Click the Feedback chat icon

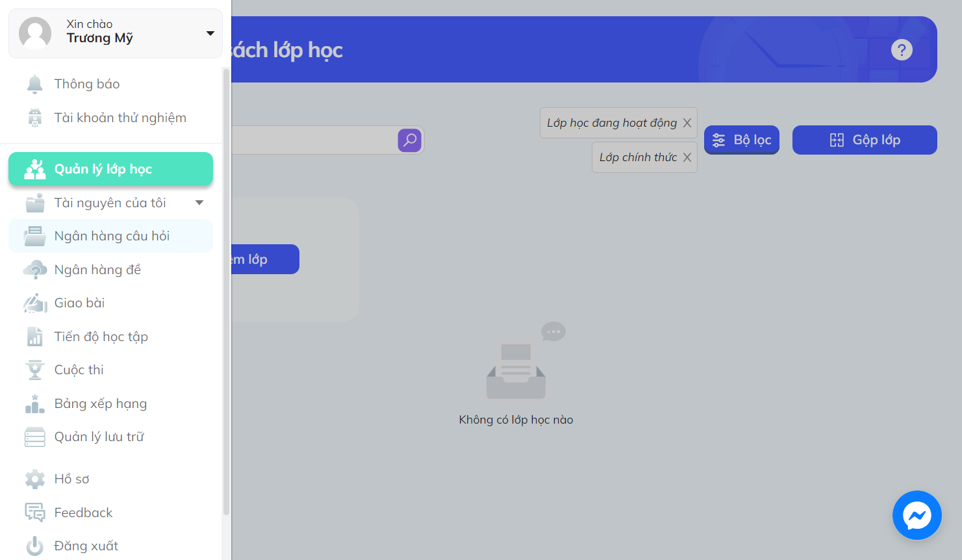35,513
